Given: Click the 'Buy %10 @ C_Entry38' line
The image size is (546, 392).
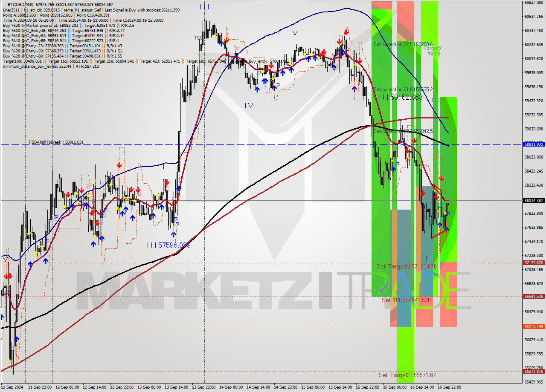Looking at the screenshot, I should click(x=64, y=30).
